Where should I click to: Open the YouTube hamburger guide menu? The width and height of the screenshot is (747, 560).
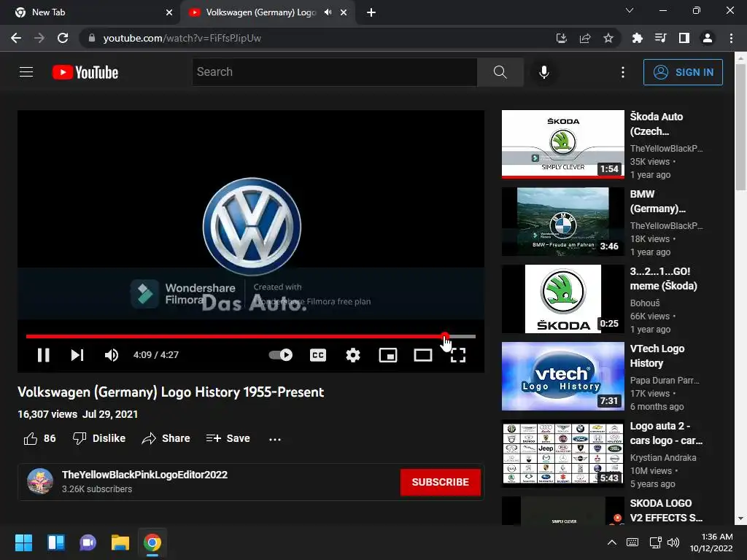26,72
